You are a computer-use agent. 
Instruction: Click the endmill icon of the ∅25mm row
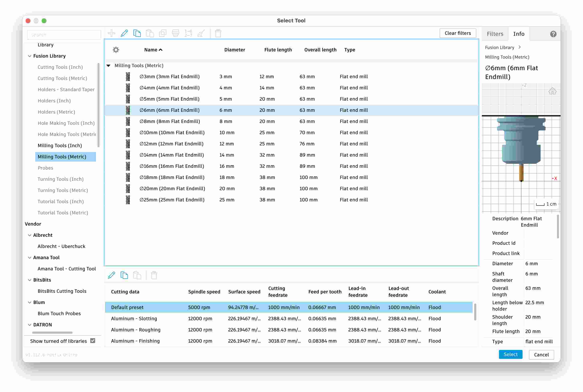[128, 200]
